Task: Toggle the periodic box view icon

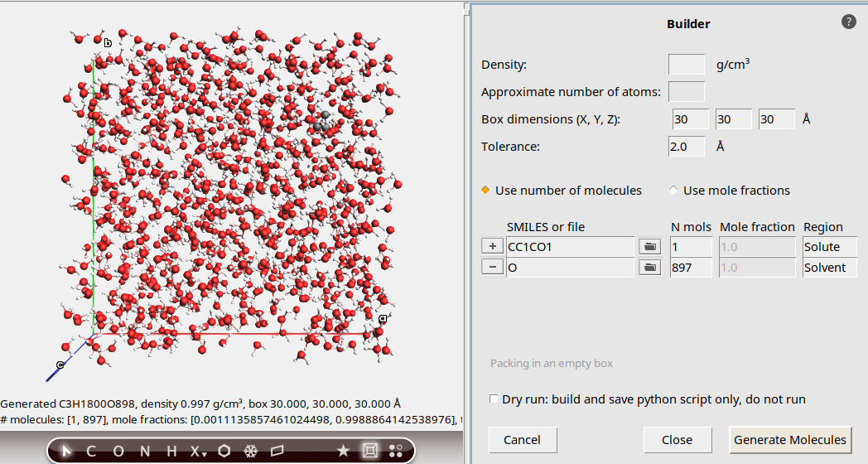Action: click(x=369, y=451)
